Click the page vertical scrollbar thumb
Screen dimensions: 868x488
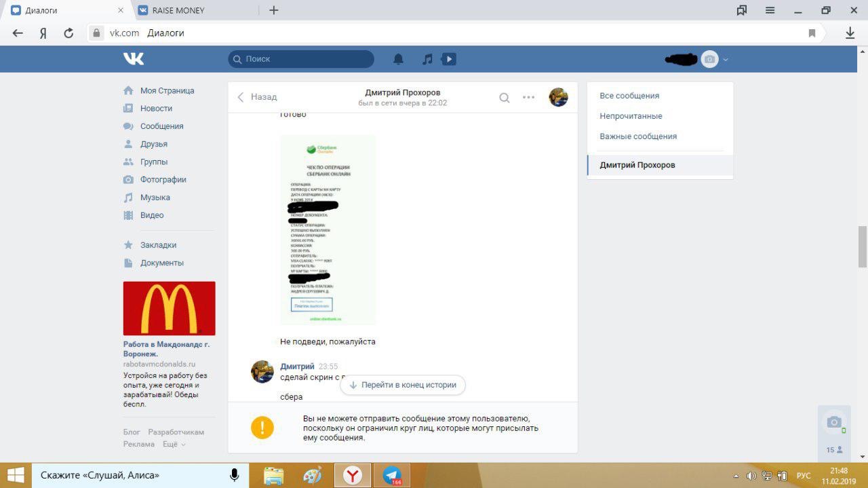click(x=863, y=246)
